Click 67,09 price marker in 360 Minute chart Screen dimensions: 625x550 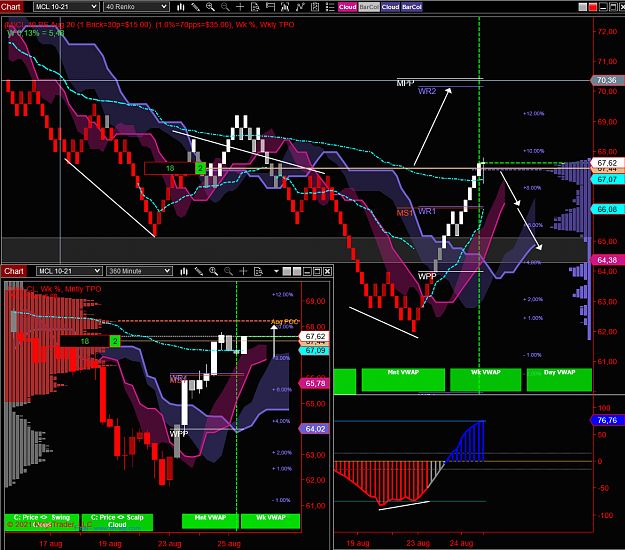[x=315, y=351]
